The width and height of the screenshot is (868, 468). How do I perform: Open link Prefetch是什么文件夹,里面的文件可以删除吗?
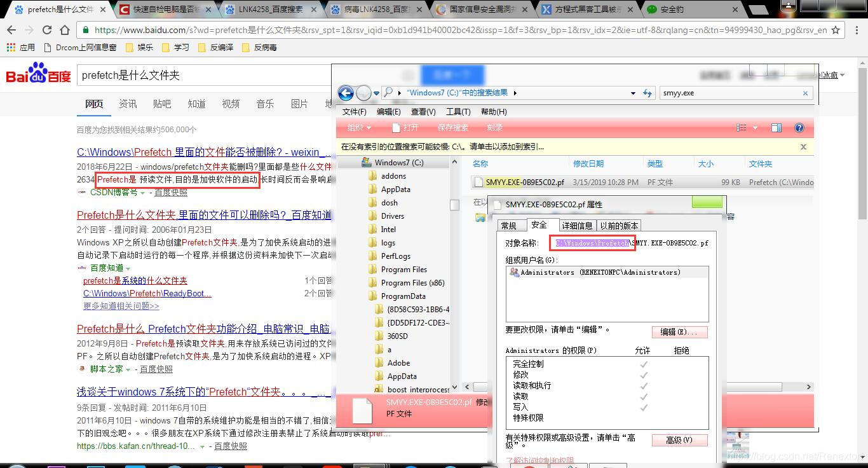[204, 215]
